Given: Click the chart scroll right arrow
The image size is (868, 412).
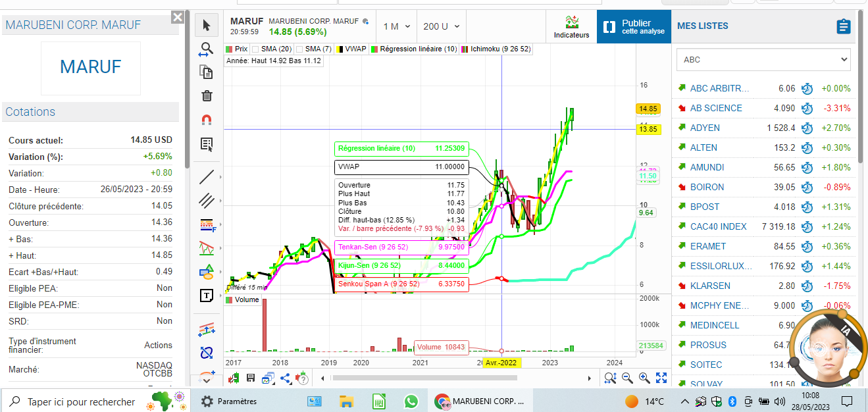Looking at the screenshot, I should click(x=590, y=378).
